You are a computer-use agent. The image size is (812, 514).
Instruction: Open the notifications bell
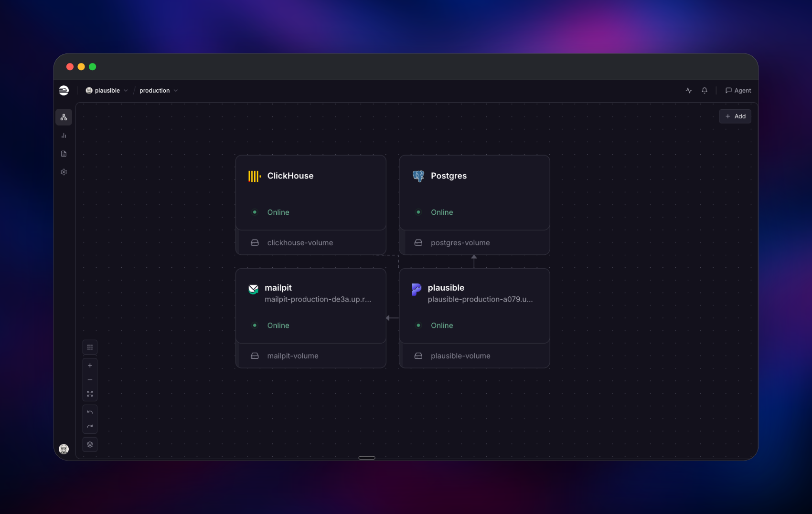click(705, 91)
